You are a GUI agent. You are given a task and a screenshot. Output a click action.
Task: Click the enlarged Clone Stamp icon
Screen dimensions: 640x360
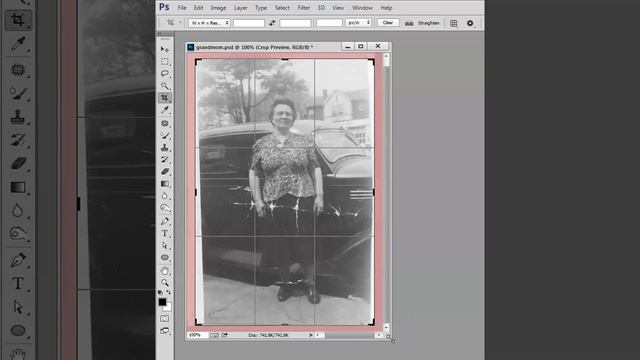point(18,117)
